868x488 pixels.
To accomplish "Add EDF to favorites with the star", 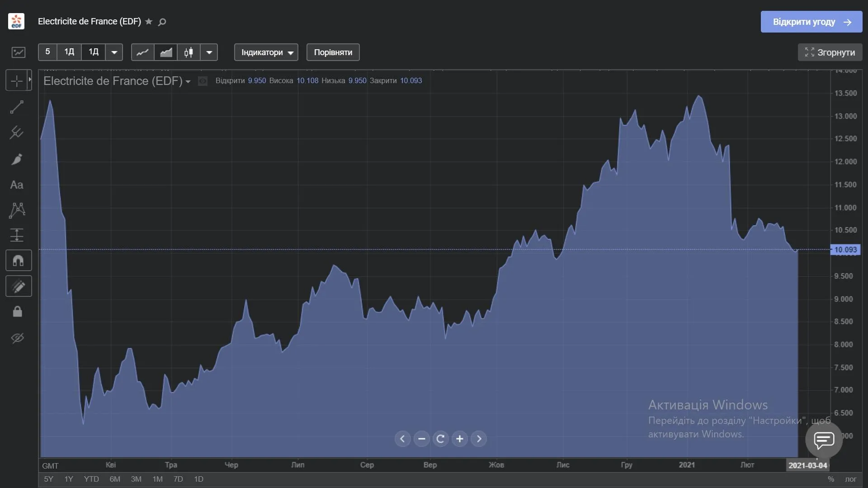I will [149, 22].
